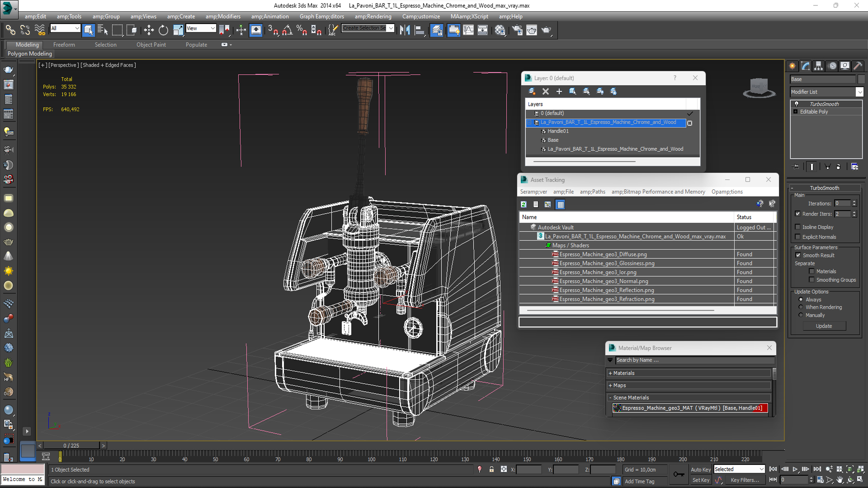868x488 pixels.
Task: Click the Play Animation button
Action: point(795,469)
